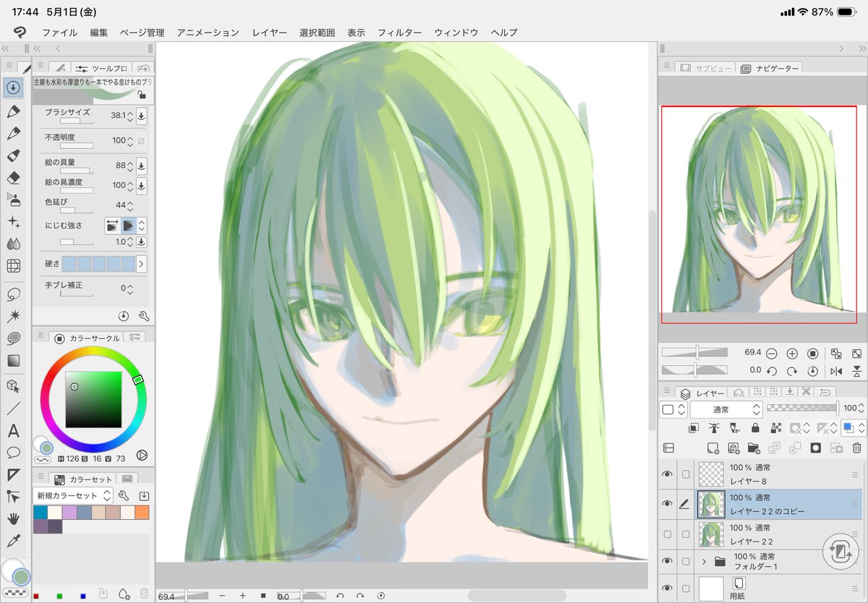
Task: Select the Pen tool in toolbar
Action: (13, 111)
